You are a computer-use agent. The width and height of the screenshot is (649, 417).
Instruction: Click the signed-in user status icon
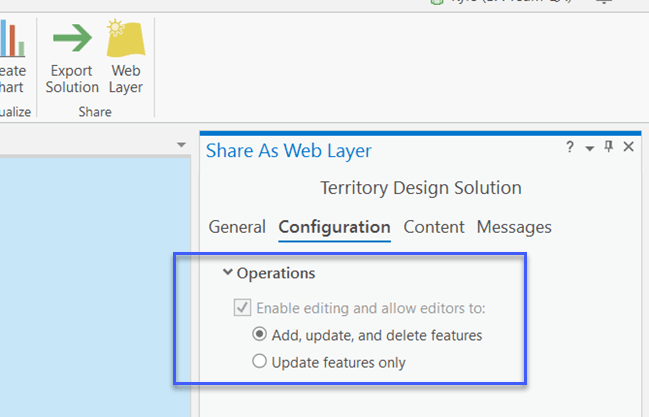click(x=436, y=3)
